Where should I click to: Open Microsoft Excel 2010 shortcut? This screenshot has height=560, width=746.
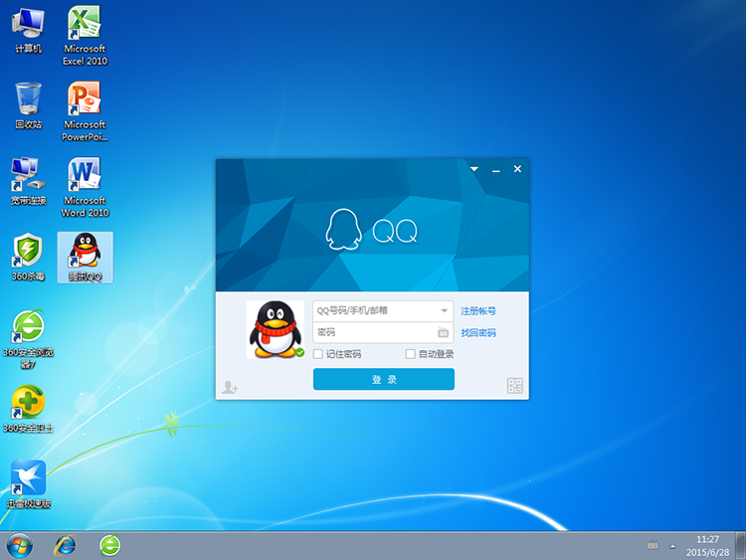click(x=85, y=36)
